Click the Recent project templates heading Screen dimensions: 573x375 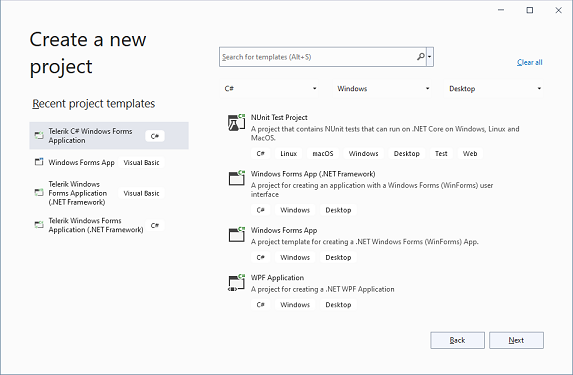94,104
